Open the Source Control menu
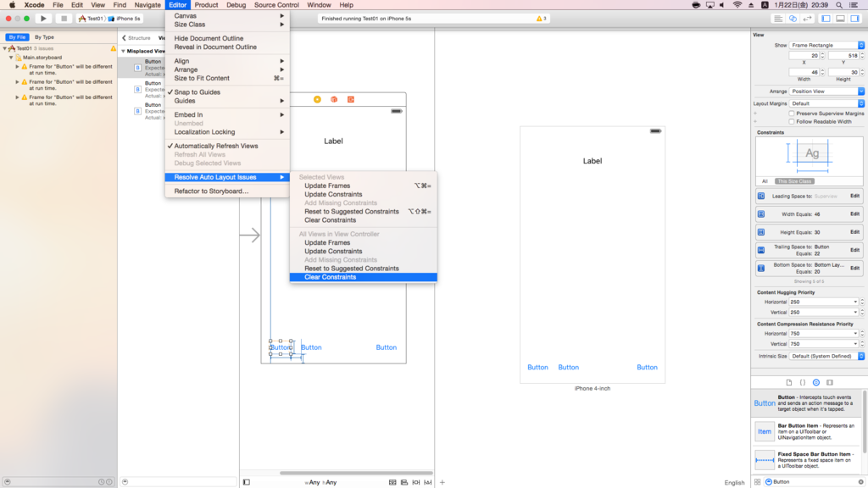 (x=276, y=5)
